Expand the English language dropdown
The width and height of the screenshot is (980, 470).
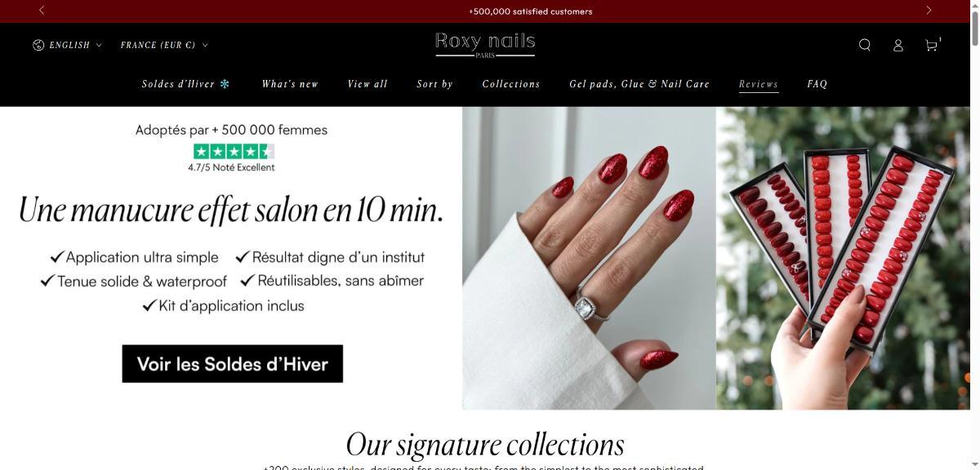(x=68, y=45)
